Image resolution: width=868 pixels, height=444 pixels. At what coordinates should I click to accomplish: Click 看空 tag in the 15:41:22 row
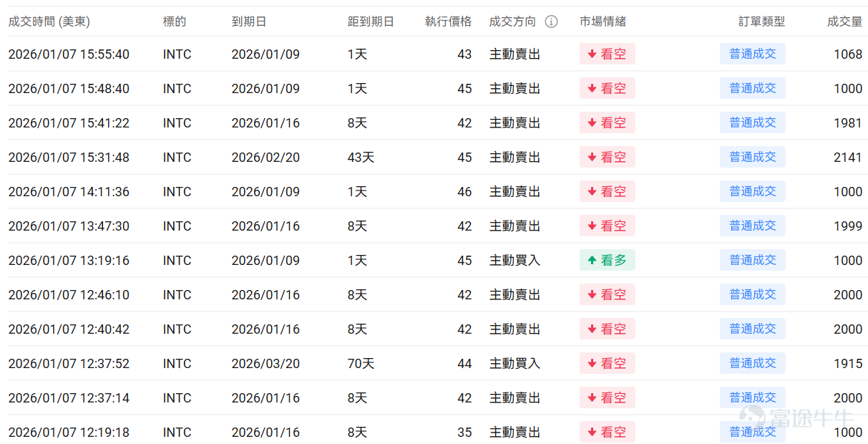(x=608, y=122)
